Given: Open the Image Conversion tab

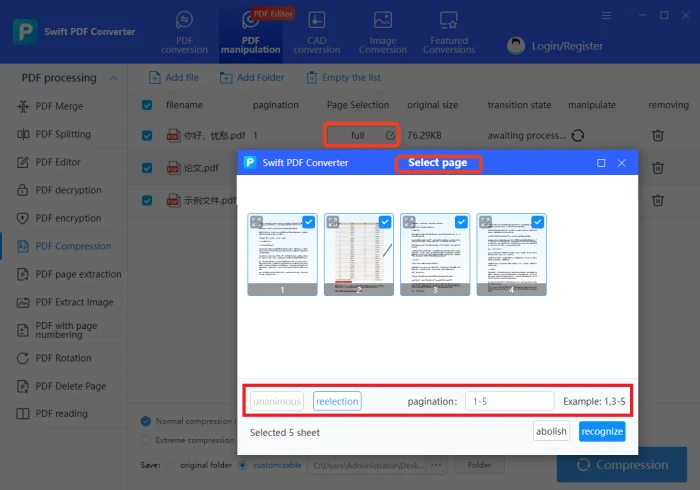Looking at the screenshot, I should coord(383,33).
